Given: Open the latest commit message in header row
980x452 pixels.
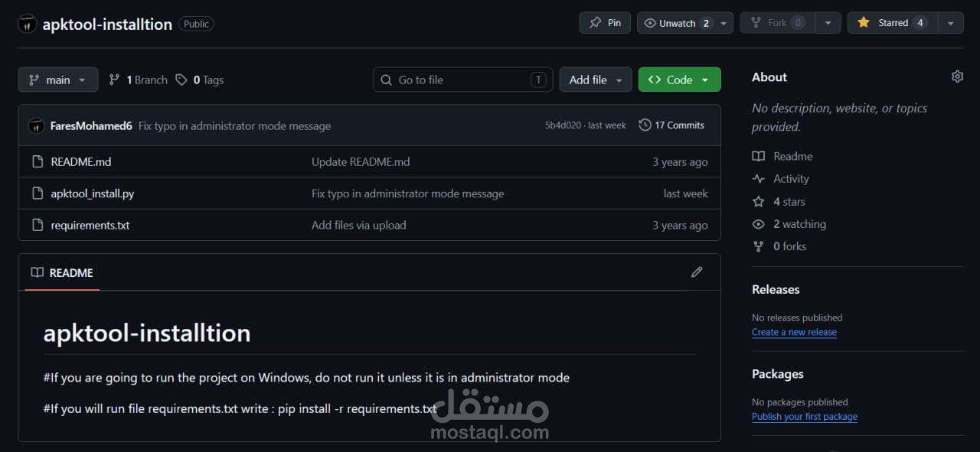Looking at the screenshot, I should click(x=234, y=125).
